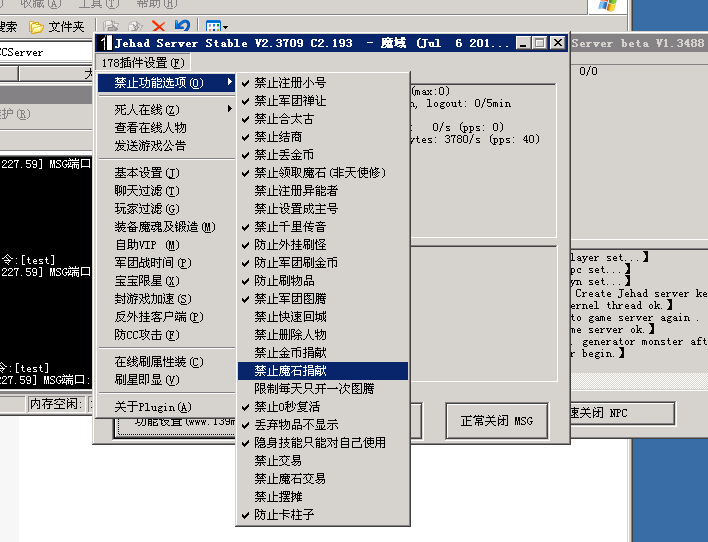This screenshot has height=542, width=708.
Task: Toggle 禁止军团禅让 checked item
Action: coord(289,101)
